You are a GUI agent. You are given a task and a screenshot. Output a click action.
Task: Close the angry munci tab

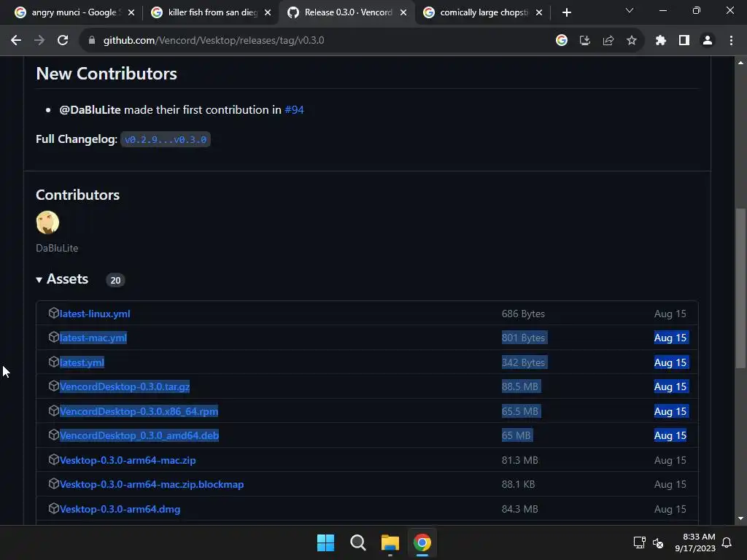[x=131, y=12]
